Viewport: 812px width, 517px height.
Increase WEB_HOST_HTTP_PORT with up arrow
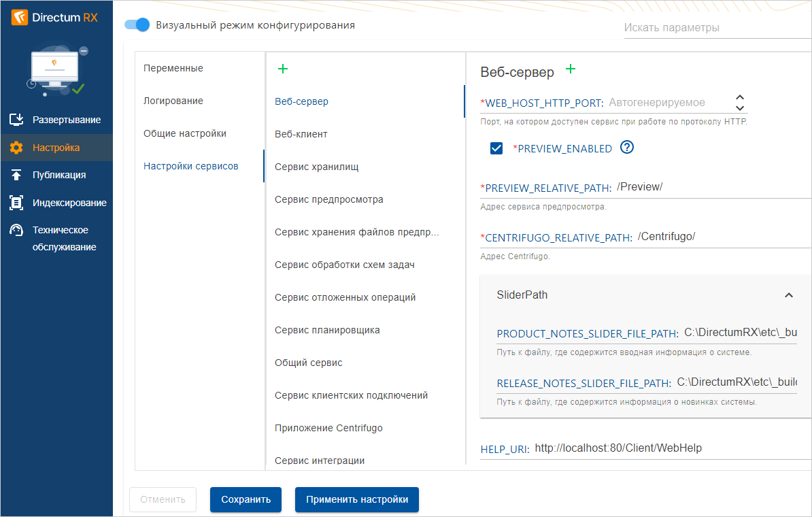pyautogui.click(x=741, y=98)
